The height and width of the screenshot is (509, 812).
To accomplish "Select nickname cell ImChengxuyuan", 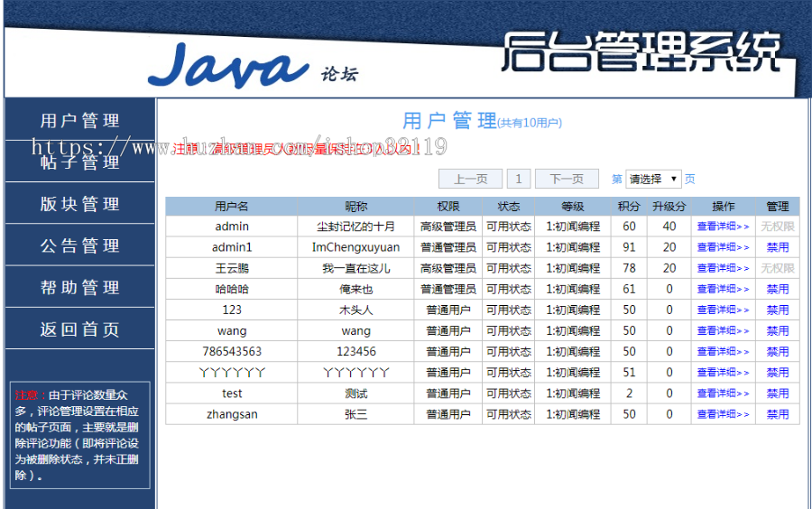I will (x=355, y=247).
